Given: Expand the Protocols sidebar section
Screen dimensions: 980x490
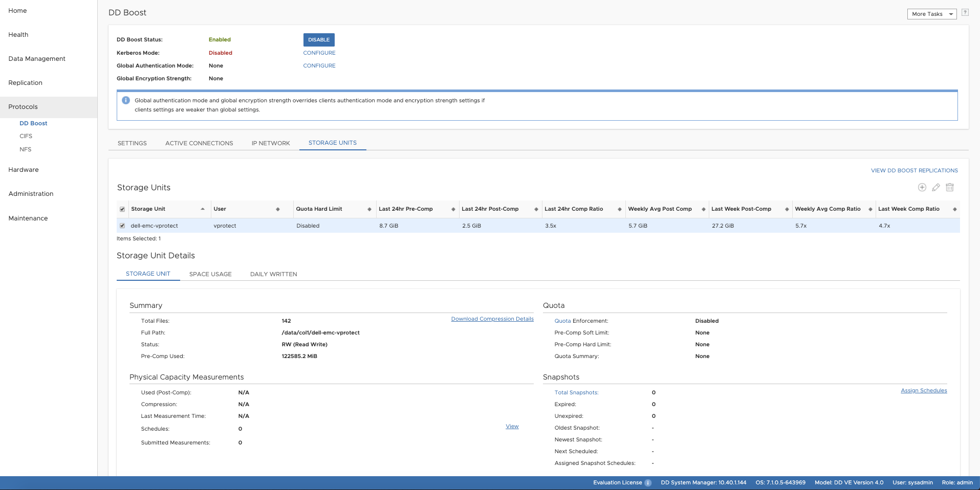Looking at the screenshot, I should coord(23,107).
